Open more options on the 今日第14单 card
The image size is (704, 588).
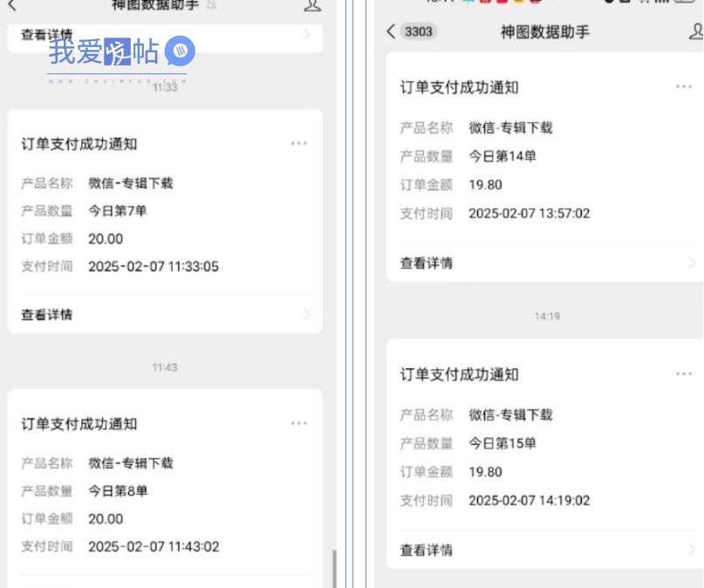point(684,86)
